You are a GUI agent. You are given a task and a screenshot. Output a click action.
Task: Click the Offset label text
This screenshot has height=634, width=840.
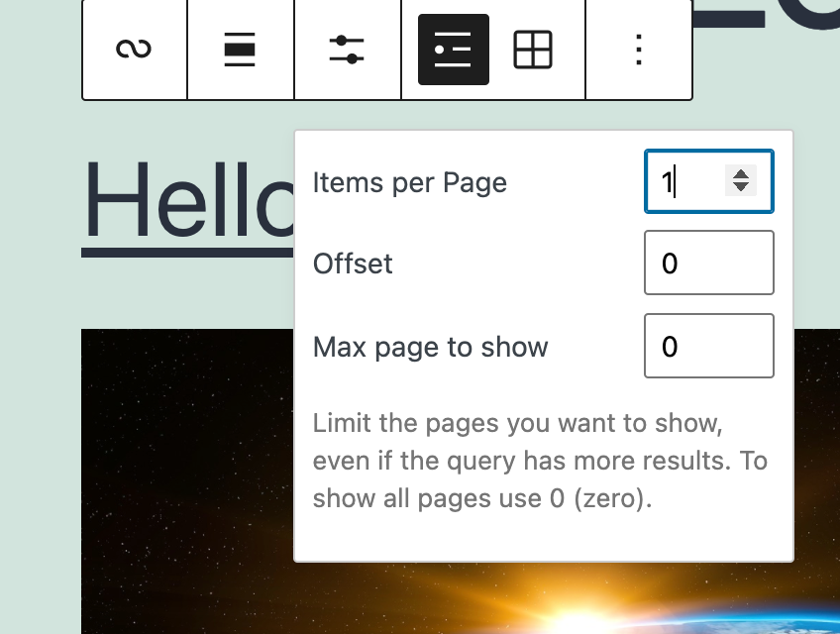click(x=353, y=264)
